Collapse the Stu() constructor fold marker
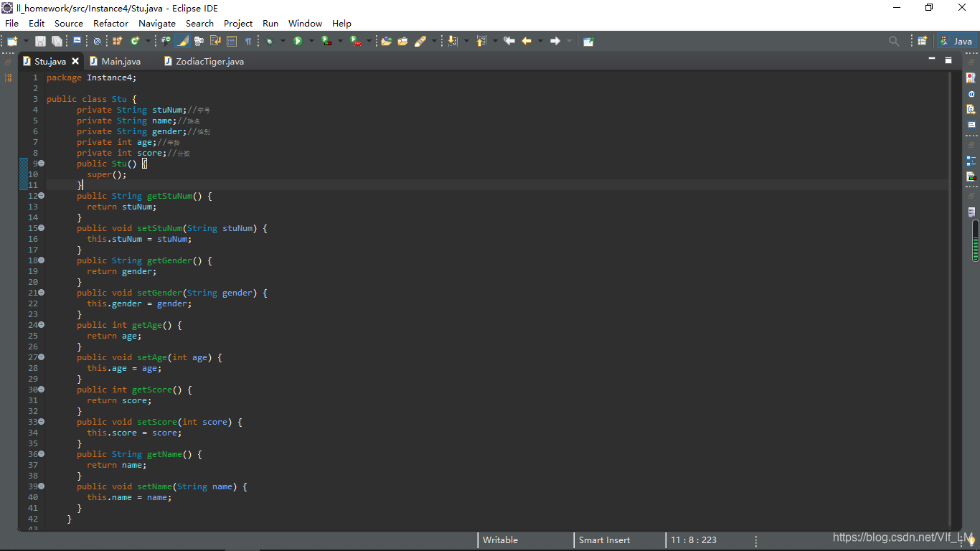 [42, 164]
